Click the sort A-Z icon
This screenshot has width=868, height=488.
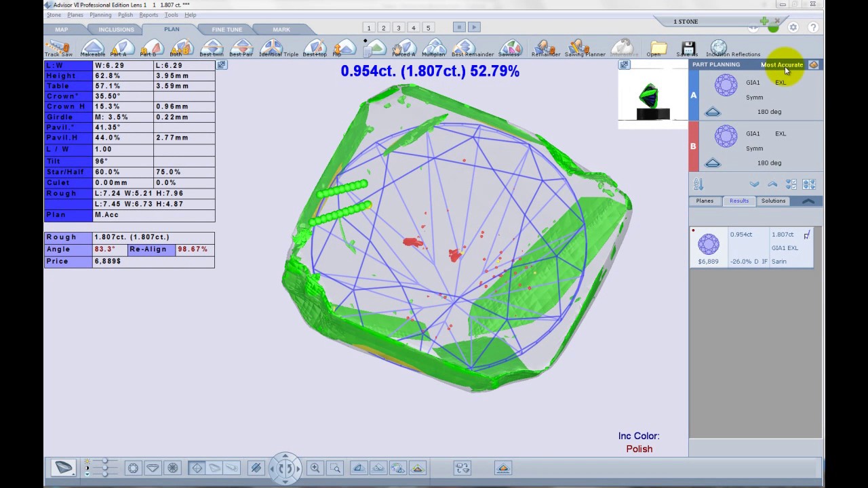point(698,184)
